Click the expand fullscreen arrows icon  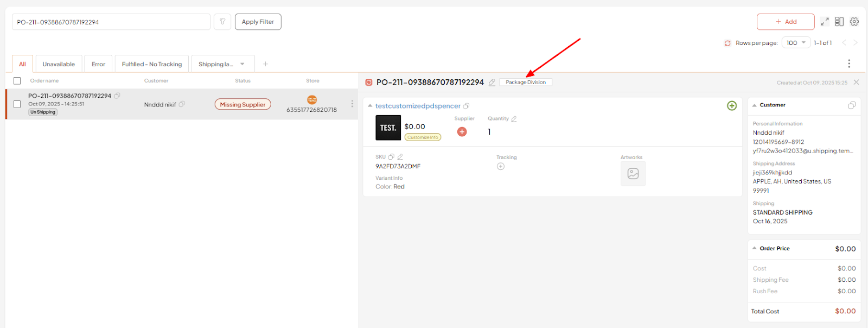[x=825, y=22]
